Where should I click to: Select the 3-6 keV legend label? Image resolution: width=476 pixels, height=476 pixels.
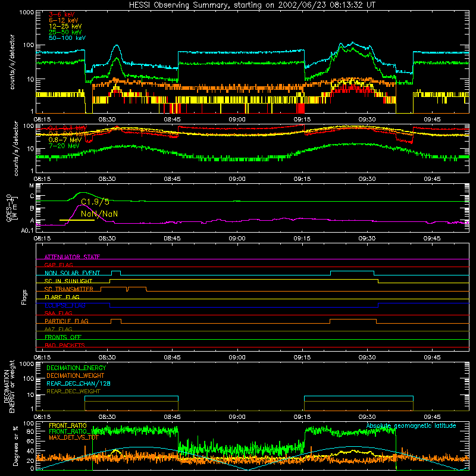pyautogui.click(x=61, y=14)
